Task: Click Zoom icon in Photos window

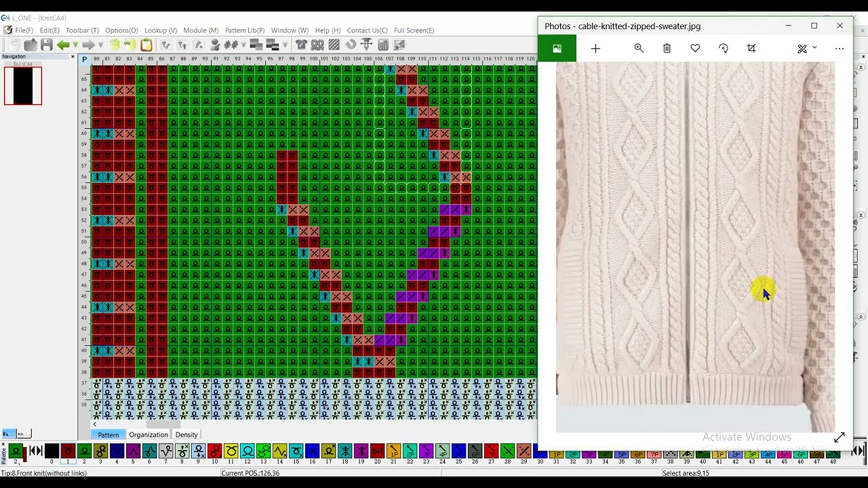Action: click(639, 48)
